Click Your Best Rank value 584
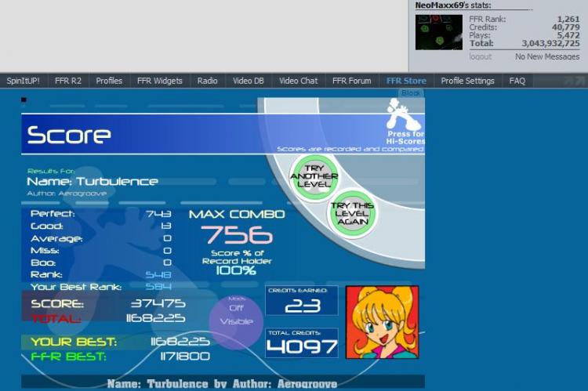Image resolution: width=588 pixels, height=391 pixels. click(x=158, y=287)
